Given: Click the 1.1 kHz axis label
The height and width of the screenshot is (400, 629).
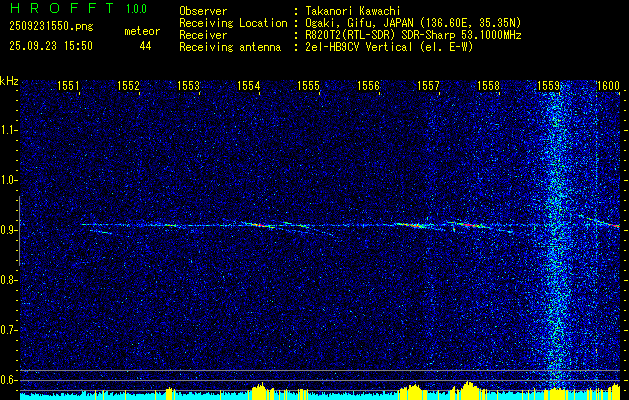Looking at the screenshot, I should (x=9, y=130).
